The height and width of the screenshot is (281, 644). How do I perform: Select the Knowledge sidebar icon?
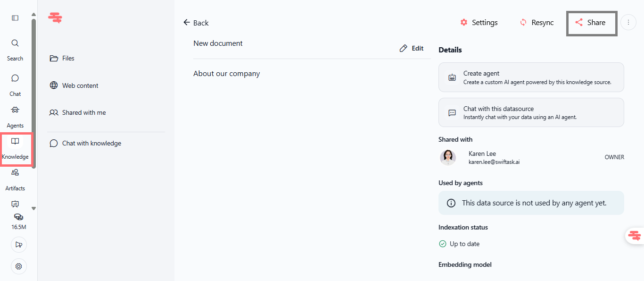(15, 142)
